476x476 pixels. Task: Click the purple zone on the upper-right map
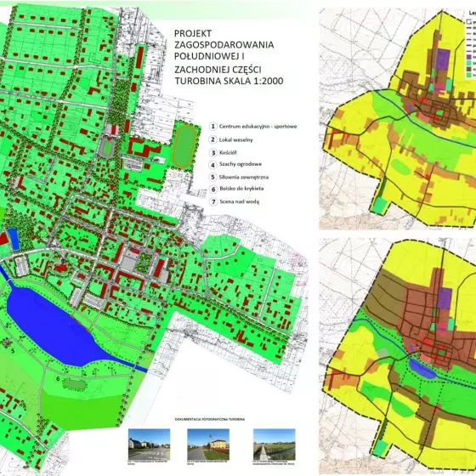(x=443, y=59)
